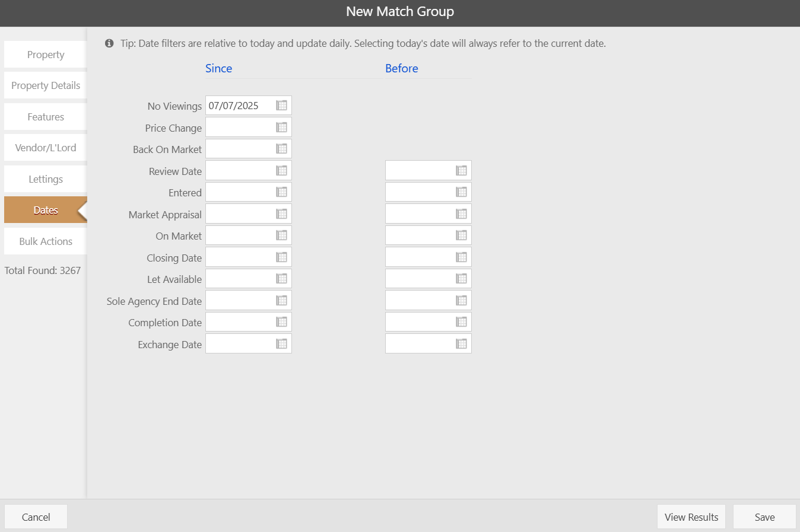This screenshot has height=532, width=800.
Task: Open calendar for Market Appraisal since field
Action: [281, 214]
